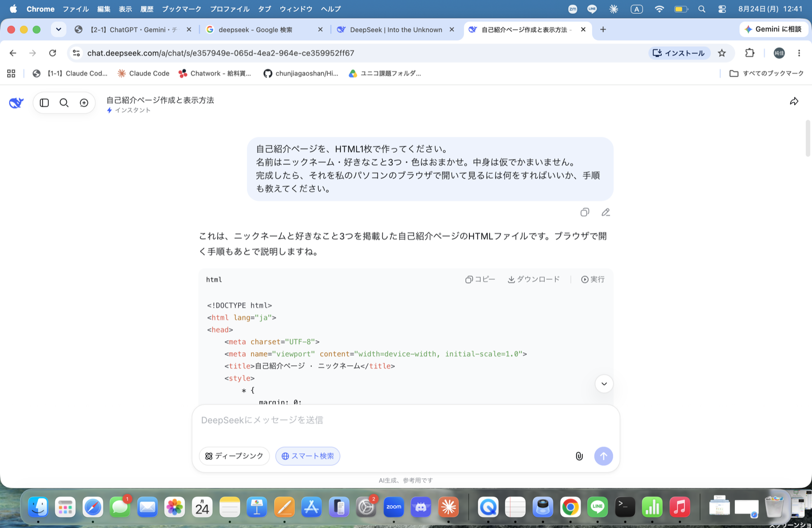
Task: Share this conversation via arrow icon
Action: click(x=794, y=102)
